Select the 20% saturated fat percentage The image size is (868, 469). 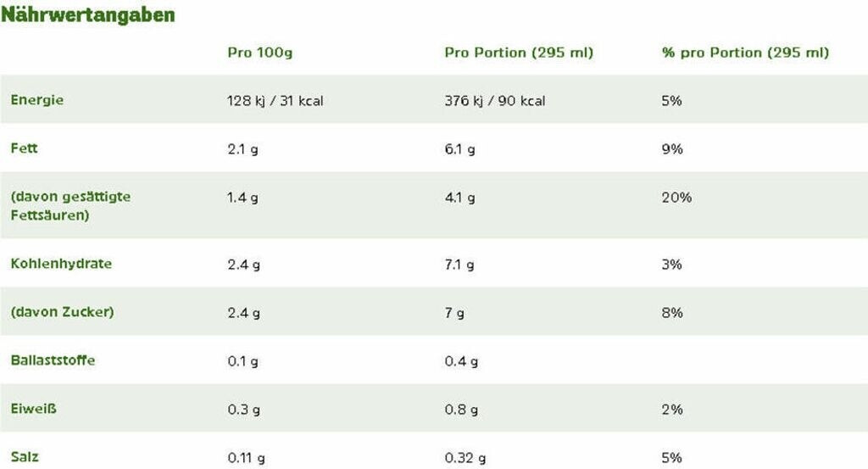pos(676,198)
